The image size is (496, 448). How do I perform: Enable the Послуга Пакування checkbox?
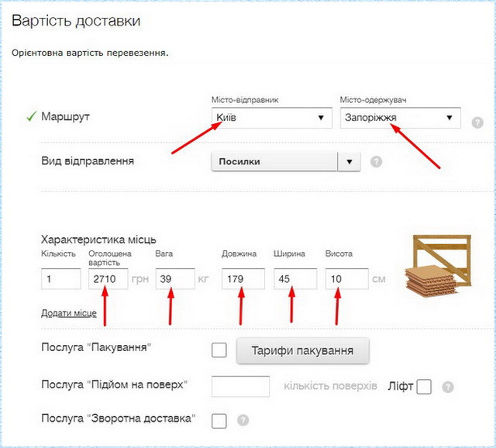219,350
